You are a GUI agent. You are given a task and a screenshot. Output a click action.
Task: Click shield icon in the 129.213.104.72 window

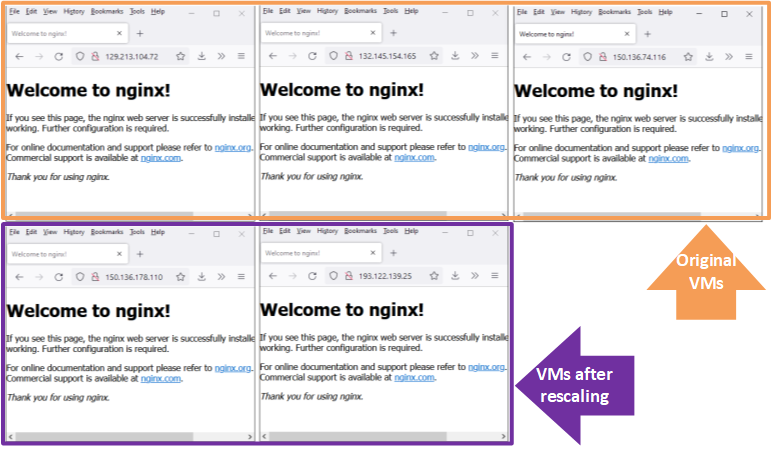pyautogui.click(x=80, y=57)
